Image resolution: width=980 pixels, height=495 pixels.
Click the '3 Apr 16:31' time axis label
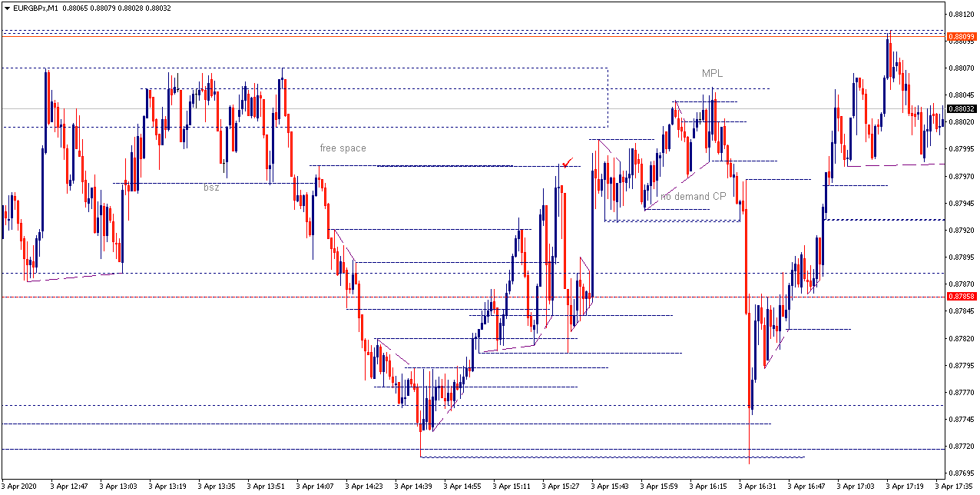click(759, 487)
